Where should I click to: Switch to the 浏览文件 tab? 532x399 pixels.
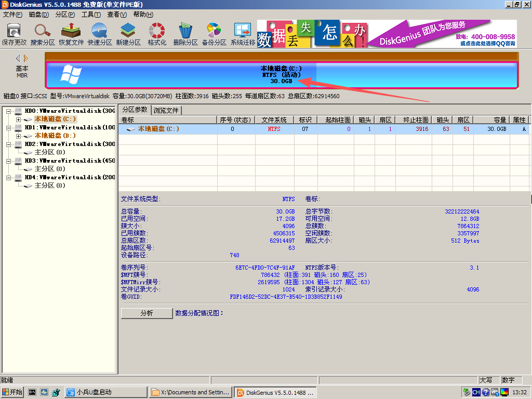click(166, 110)
